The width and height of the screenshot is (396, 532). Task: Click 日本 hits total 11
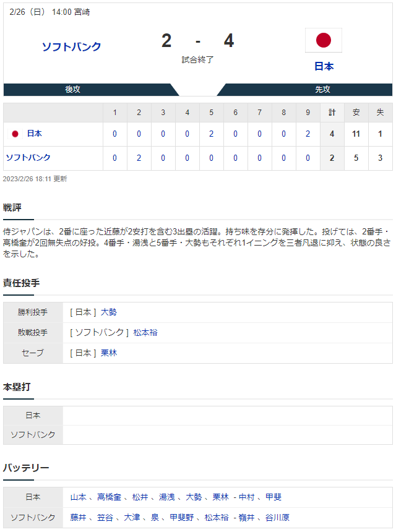click(356, 134)
